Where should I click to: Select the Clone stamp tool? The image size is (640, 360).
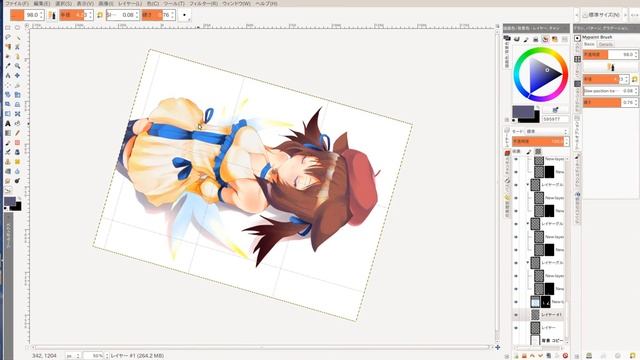pyautogui.click(x=8, y=162)
